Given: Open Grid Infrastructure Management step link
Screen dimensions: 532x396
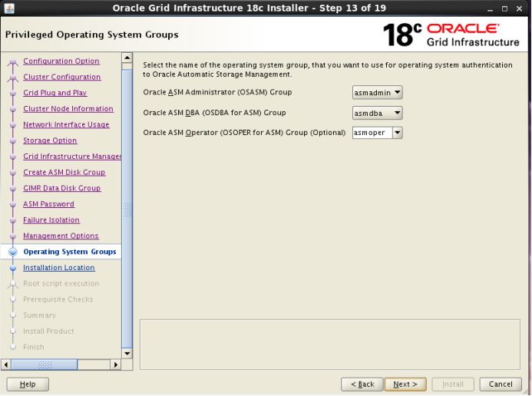Looking at the screenshot, I should pos(72,157).
